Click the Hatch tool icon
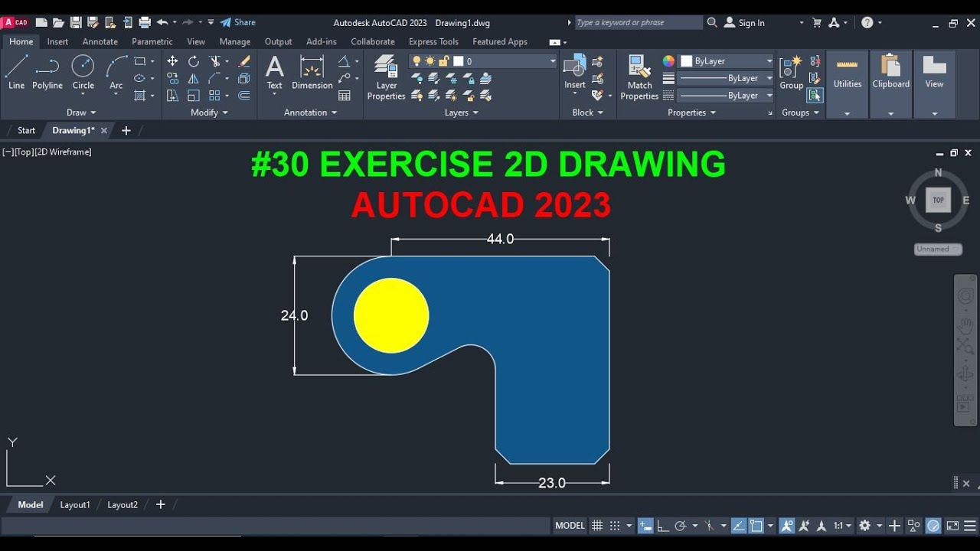Image resolution: width=980 pixels, height=551 pixels. click(x=140, y=96)
